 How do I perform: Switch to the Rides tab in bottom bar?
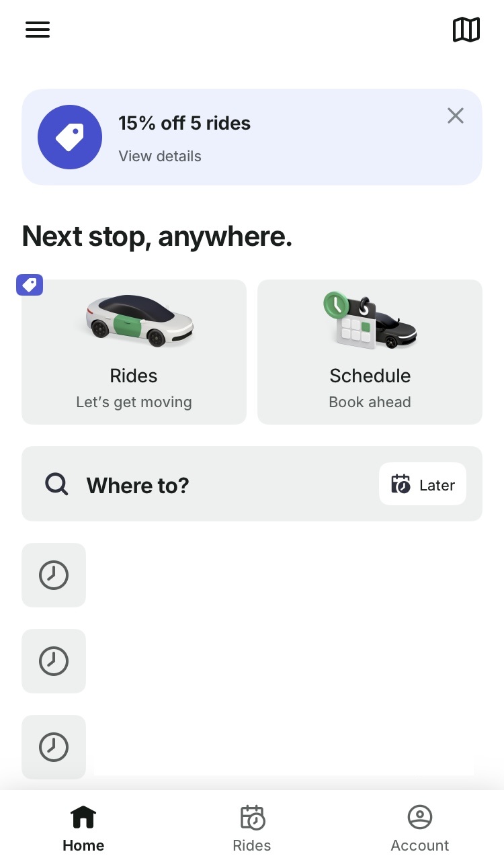point(252,828)
